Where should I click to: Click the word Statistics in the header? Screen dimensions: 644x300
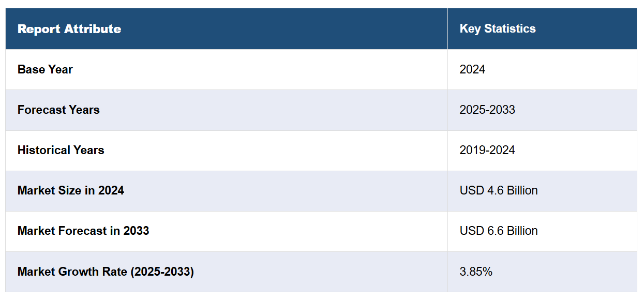tap(510, 29)
